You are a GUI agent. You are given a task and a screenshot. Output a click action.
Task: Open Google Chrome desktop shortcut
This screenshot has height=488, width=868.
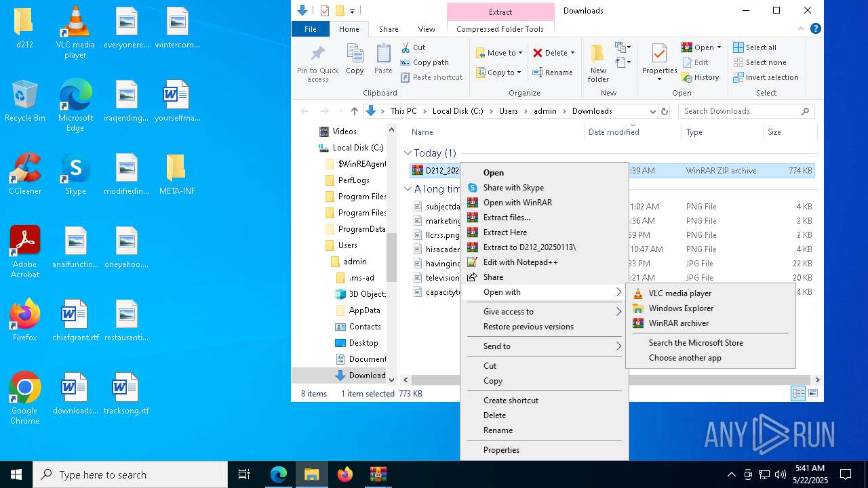tap(25, 399)
